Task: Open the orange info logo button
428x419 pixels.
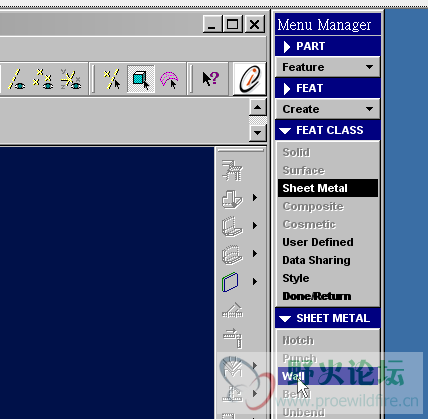Action: coord(250,79)
